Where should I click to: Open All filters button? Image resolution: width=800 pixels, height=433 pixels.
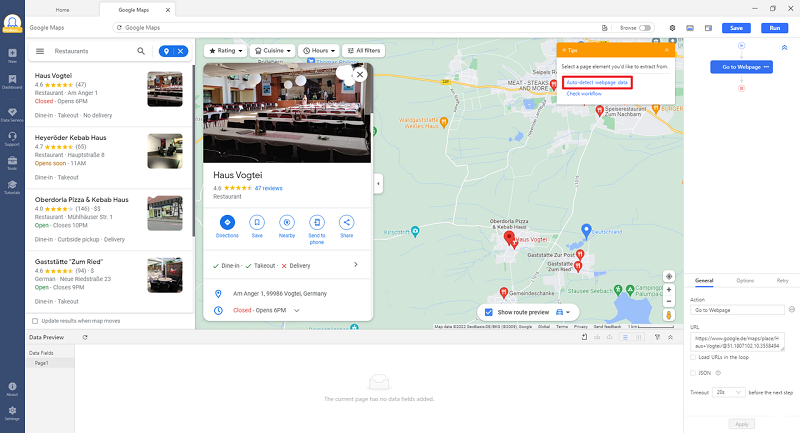click(364, 51)
